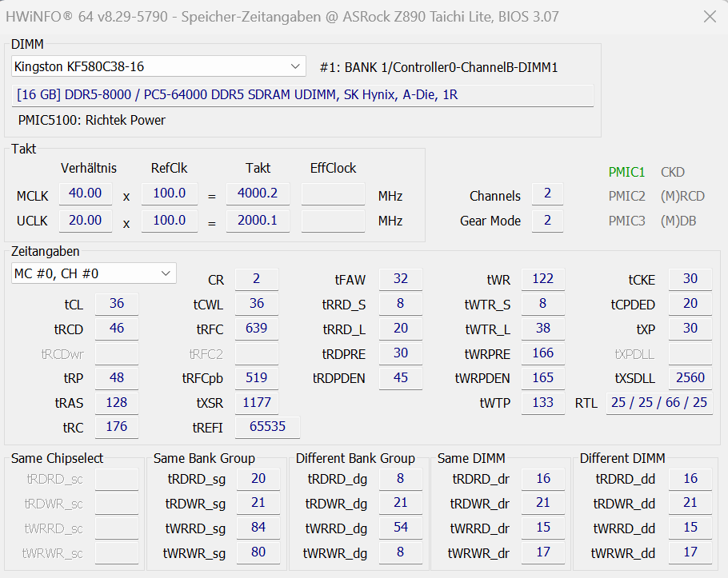Click the tWRPDEN value 165
The height and width of the screenshot is (578, 728).
542,378
